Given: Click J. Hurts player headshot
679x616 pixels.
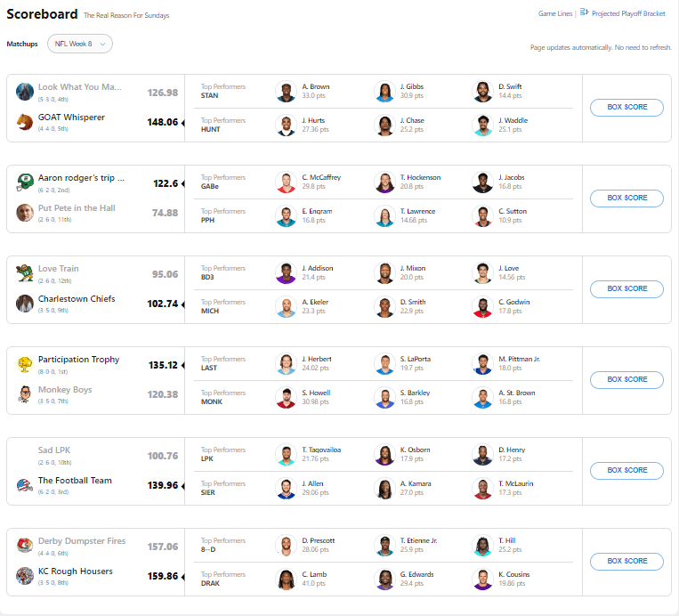Looking at the screenshot, I should [x=286, y=126].
